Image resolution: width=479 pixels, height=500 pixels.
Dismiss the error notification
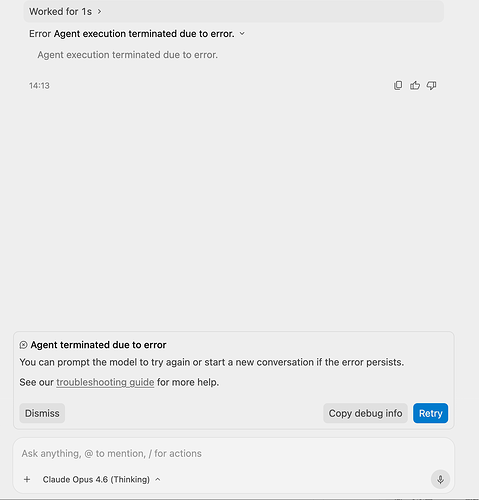tap(42, 413)
